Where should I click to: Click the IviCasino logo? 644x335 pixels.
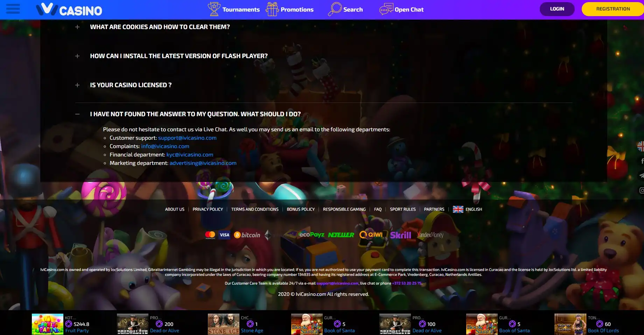tap(69, 10)
